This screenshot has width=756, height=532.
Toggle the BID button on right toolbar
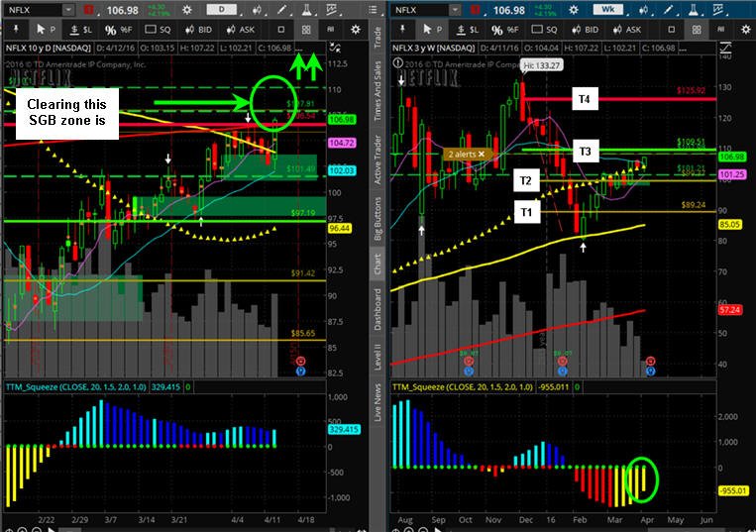pyautogui.click(x=584, y=30)
